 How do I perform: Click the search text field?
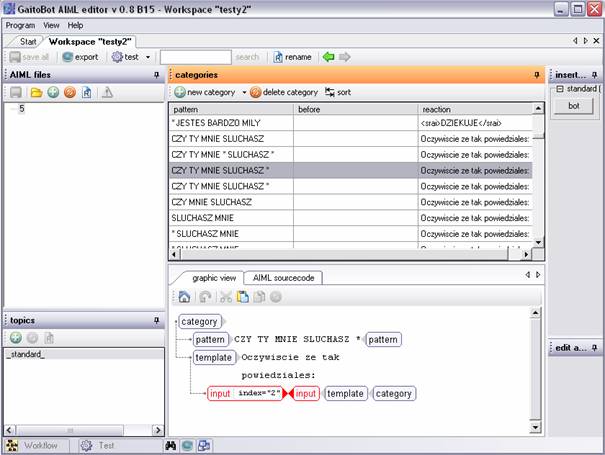pyautogui.click(x=196, y=57)
